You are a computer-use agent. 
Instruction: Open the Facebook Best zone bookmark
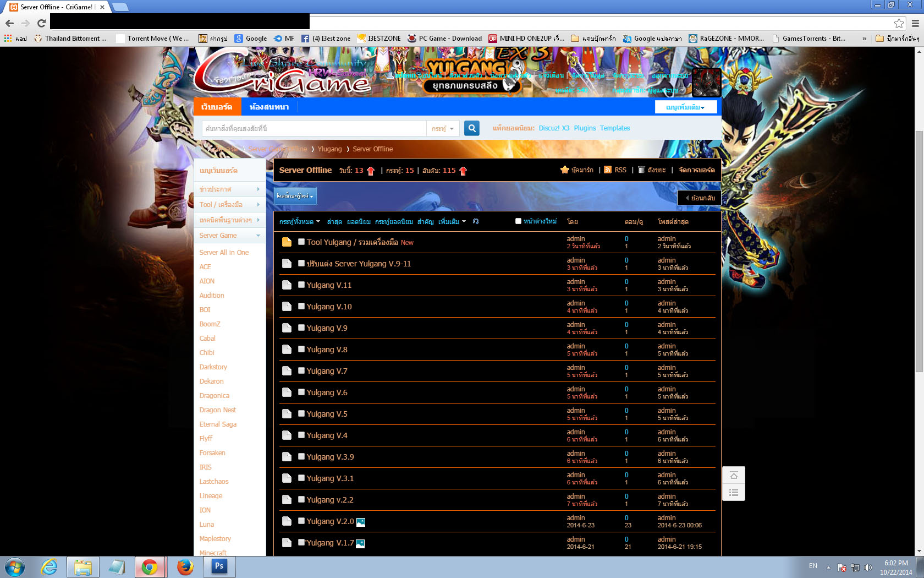pos(326,39)
